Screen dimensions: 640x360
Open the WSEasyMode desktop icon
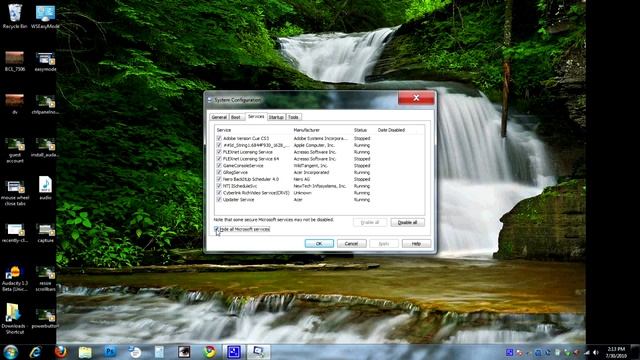point(45,16)
